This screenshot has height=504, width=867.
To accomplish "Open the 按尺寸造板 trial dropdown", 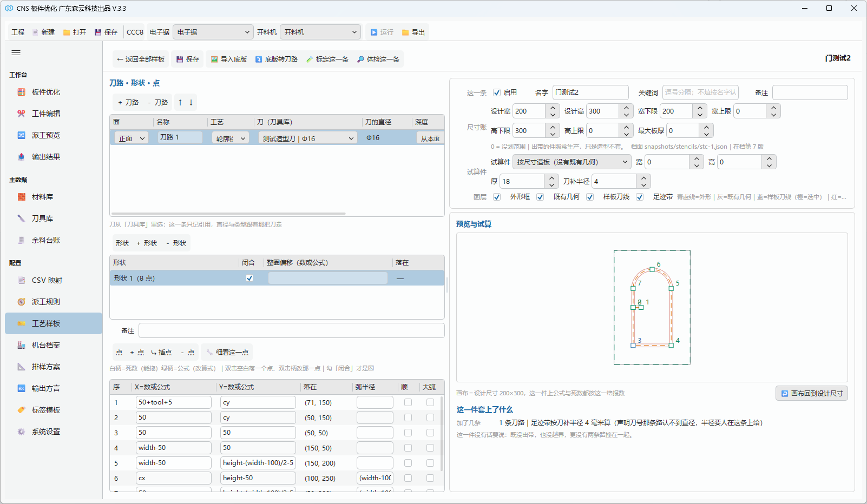I will tap(572, 162).
